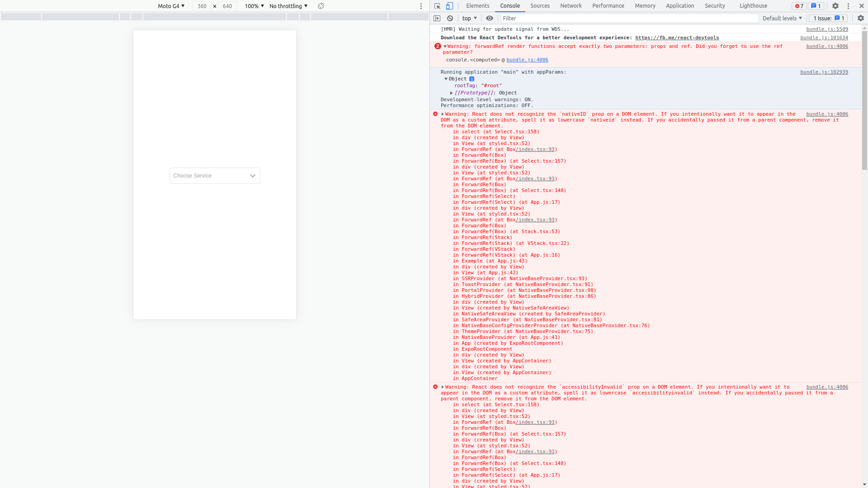Open DevTools settings gear
Image resolution: width=868 pixels, height=488 pixels.
(835, 6)
